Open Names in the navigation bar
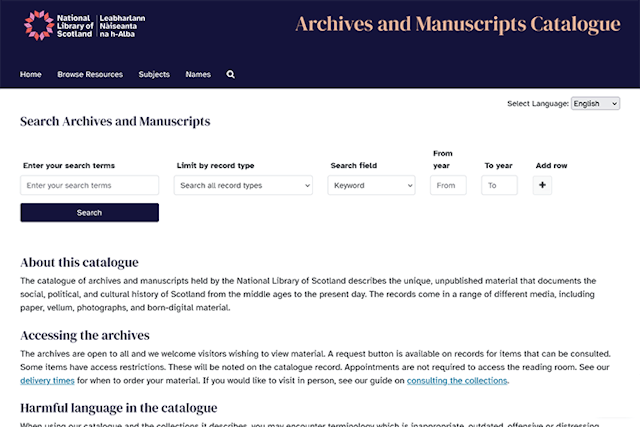Viewport: 640px width, 427px height. pos(198,74)
